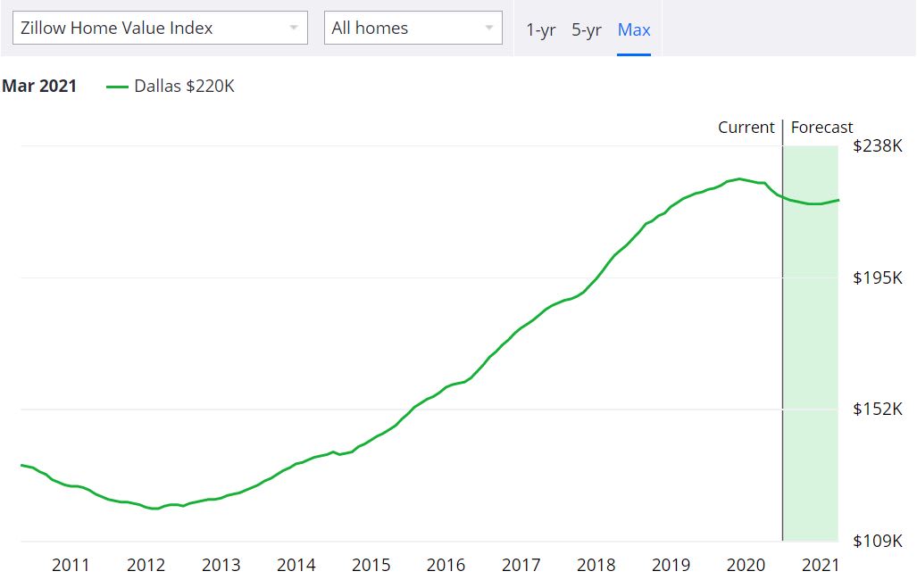The height and width of the screenshot is (588, 917).
Task: Click the 2017 x-axis label
Action: coord(521,565)
